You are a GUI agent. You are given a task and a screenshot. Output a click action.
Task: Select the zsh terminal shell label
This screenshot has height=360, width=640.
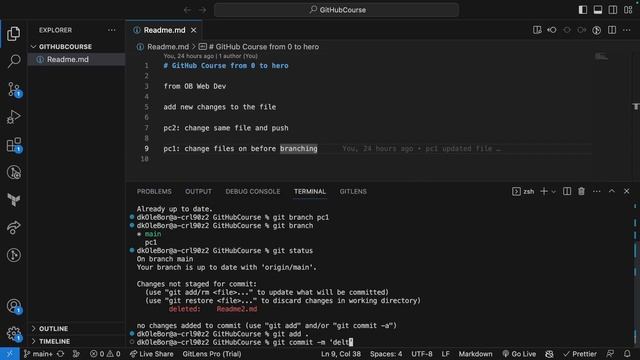point(523,191)
